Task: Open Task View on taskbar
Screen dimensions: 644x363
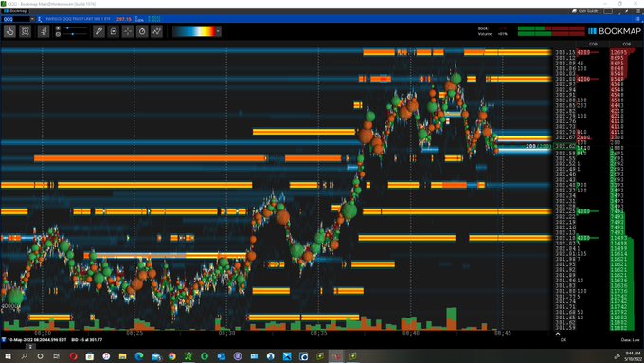Action: 56,356
